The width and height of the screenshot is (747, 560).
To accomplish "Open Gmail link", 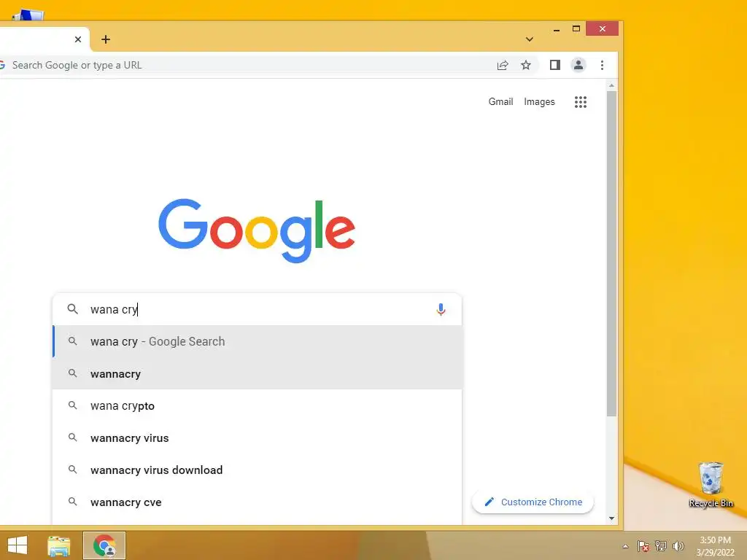I will click(500, 101).
